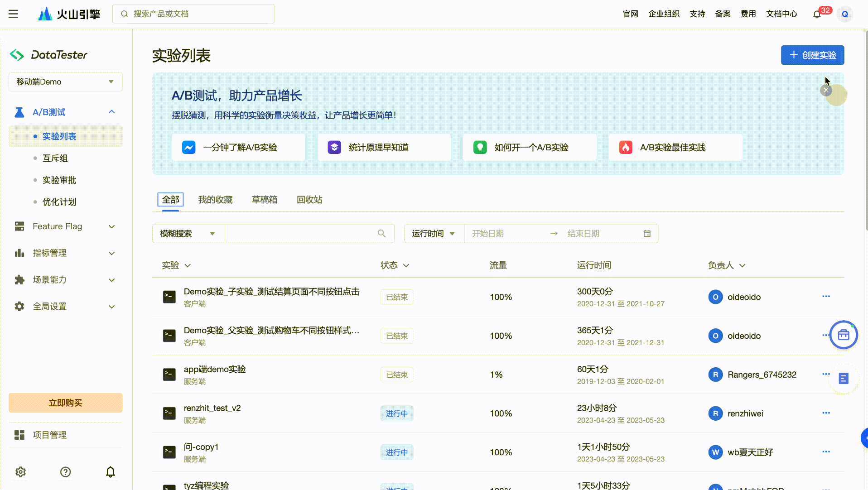
Task: Switch to the 回收站 tab
Action: point(309,200)
